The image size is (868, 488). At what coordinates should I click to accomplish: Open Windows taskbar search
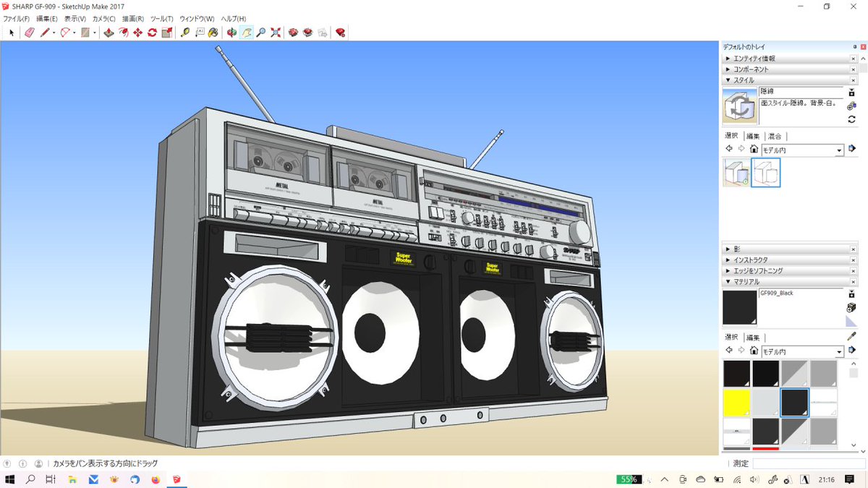pos(30,479)
